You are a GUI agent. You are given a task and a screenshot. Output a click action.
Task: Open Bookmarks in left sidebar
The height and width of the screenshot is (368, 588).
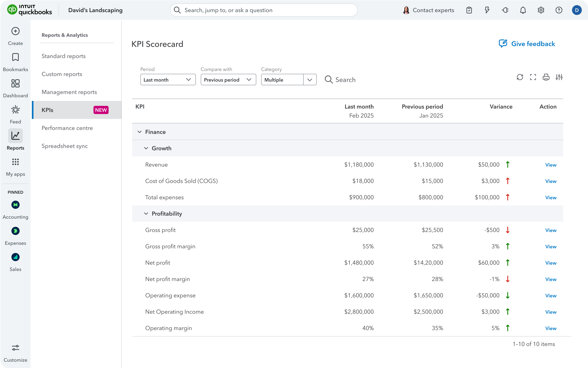(15, 57)
